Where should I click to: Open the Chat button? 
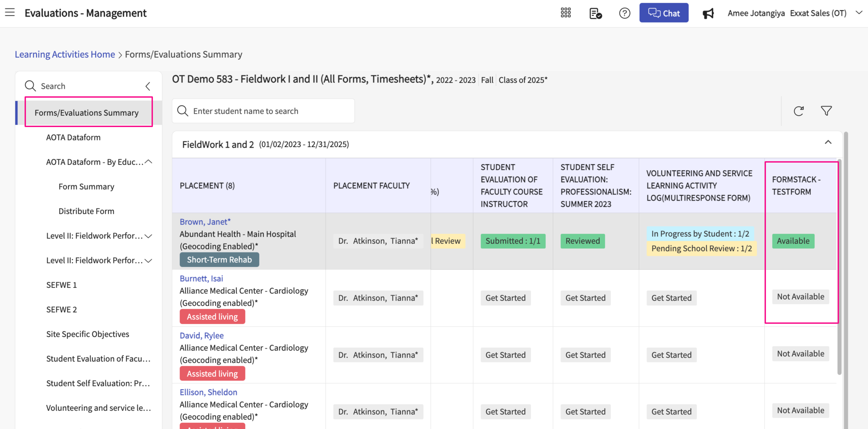(664, 13)
